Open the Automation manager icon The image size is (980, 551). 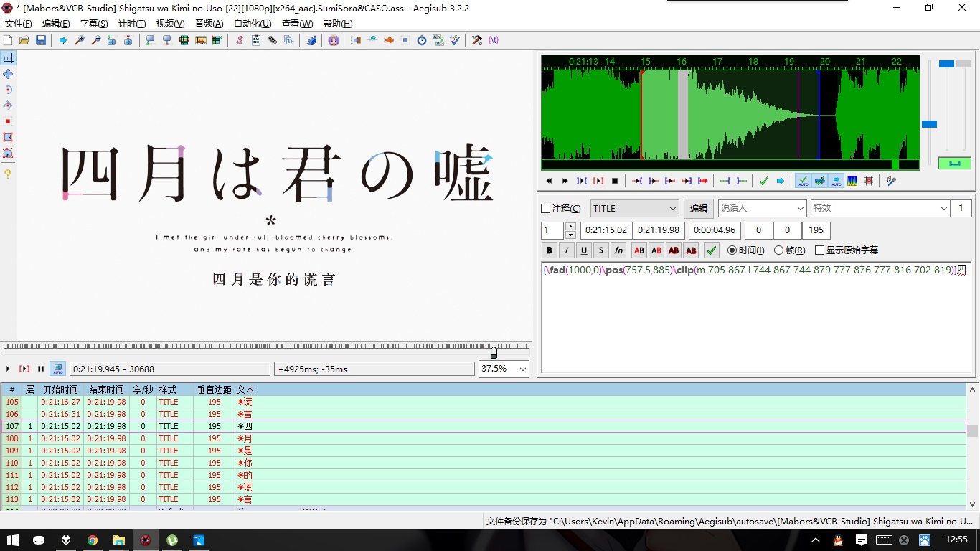311,40
